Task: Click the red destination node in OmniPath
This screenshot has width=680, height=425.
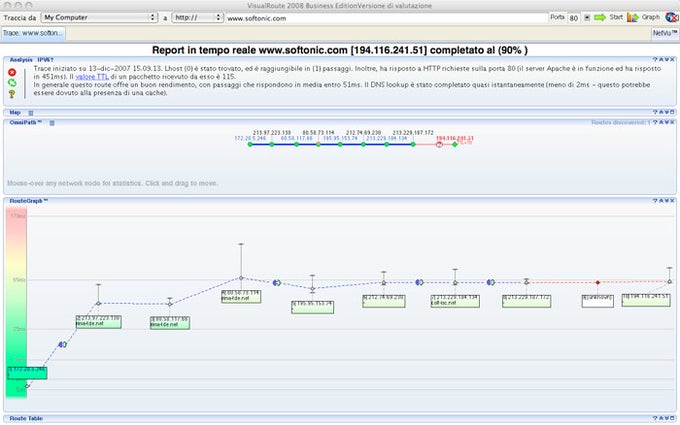Action: click(x=439, y=144)
